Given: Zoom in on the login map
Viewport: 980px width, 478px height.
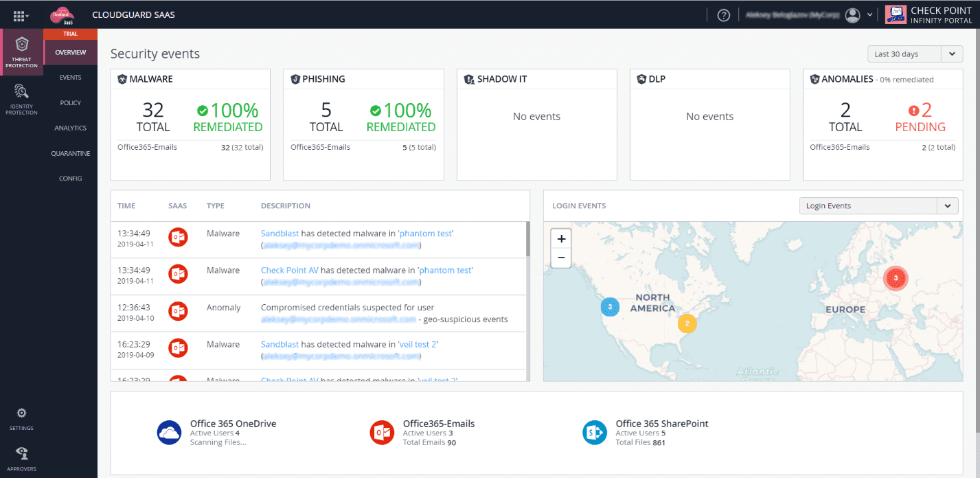Looking at the screenshot, I should point(561,239).
